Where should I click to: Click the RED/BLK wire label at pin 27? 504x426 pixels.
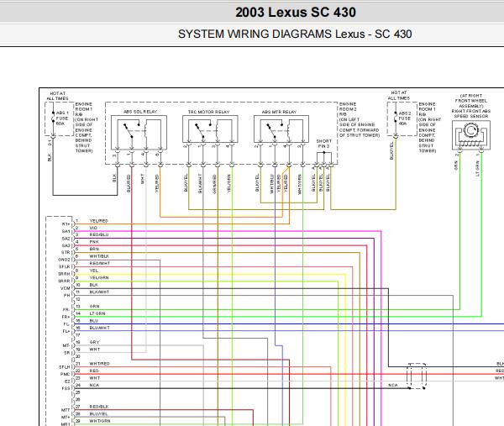[x=99, y=407]
